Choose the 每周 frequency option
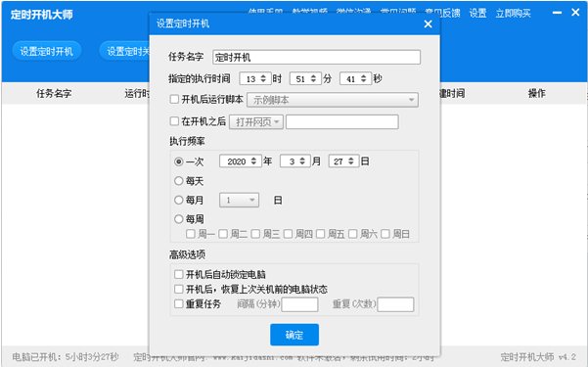This screenshot has width=588, height=367. [179, 219]
